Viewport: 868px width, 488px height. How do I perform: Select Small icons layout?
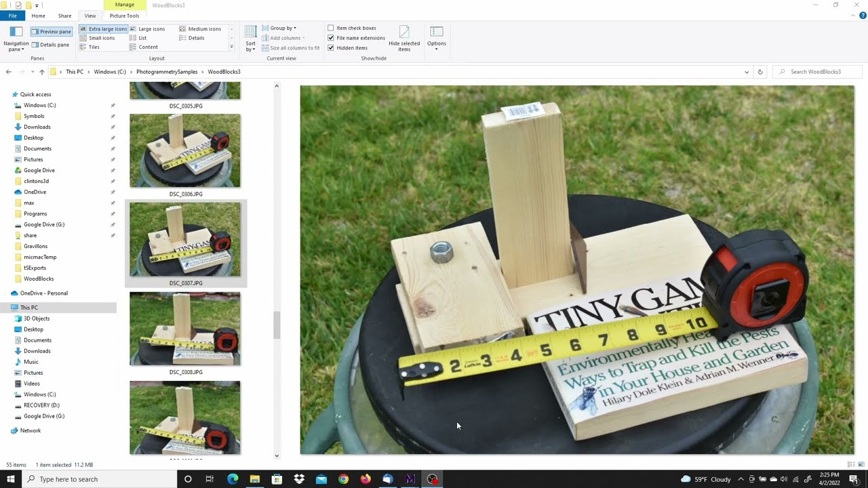coord(98,38)
